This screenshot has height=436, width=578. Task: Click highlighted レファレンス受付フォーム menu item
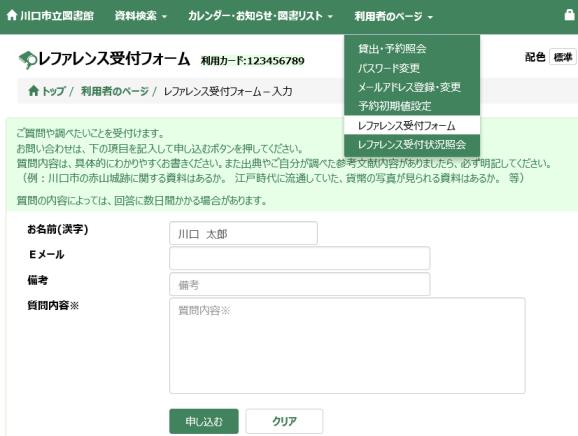[x=412, y=125]
